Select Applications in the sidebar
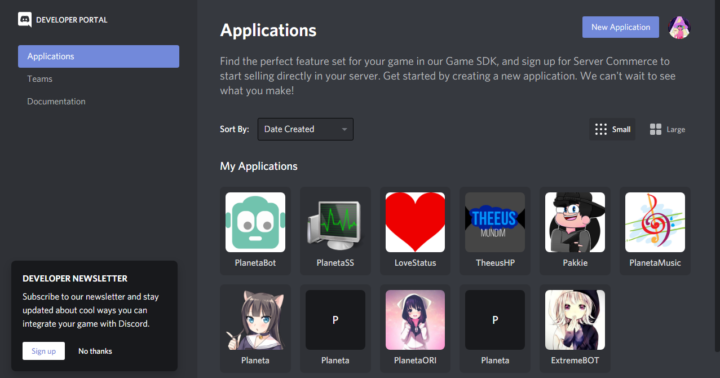 (98, 56)
